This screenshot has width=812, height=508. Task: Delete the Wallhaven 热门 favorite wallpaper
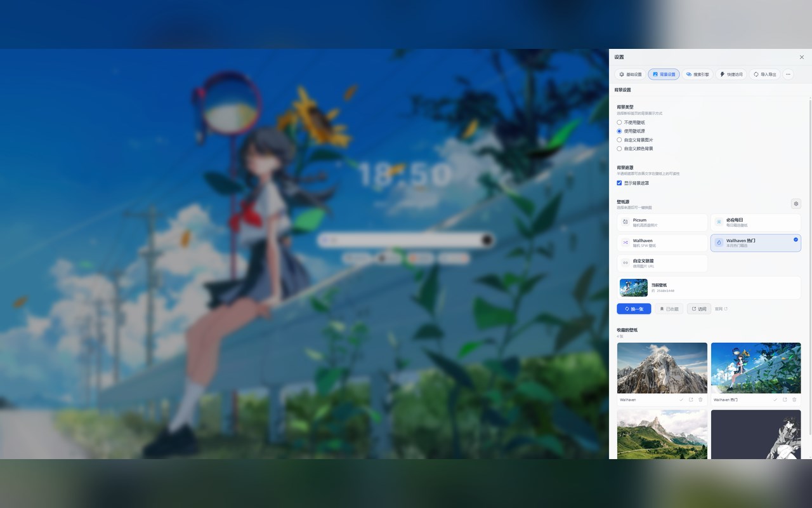coord(794,399)
